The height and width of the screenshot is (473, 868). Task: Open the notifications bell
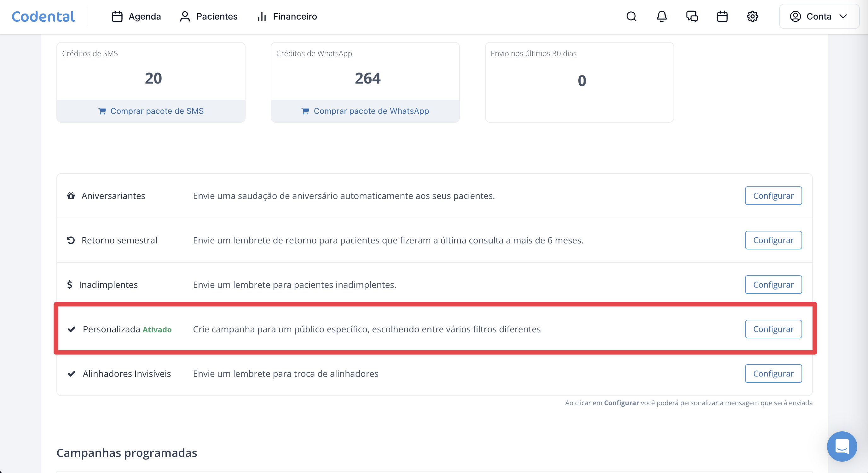[662, 16]
